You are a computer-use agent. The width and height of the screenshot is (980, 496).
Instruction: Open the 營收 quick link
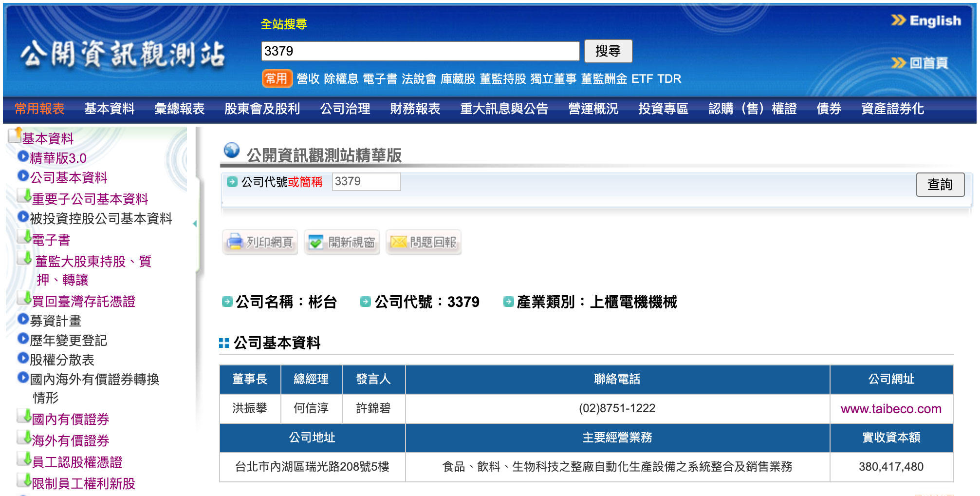pyautogui.click(x=308, y=79)
